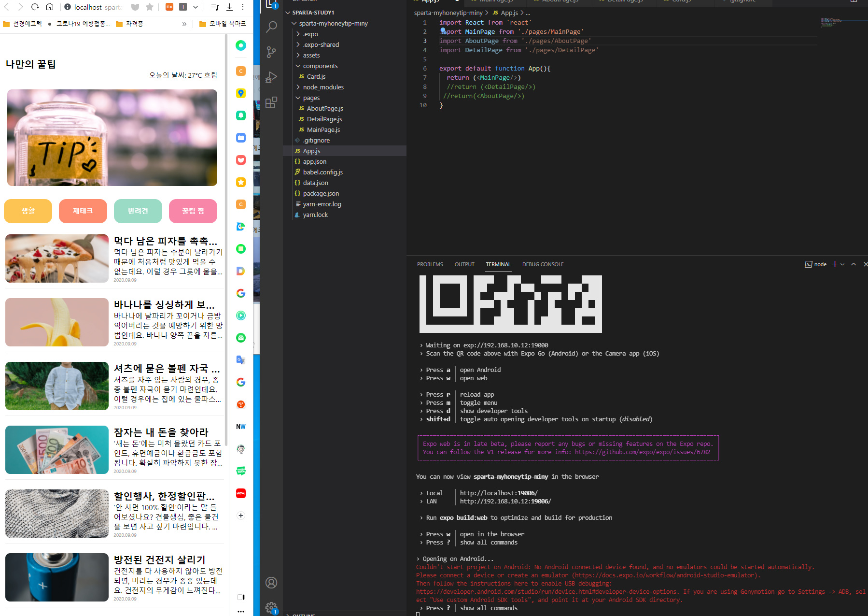This screenshot has width=868, height=616.
Task: Switch to the OUTPUT tab
Action: [464, 264]
